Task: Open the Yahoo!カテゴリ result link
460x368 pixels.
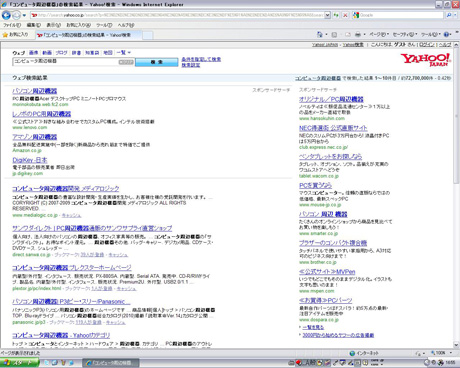Action: coord(61,335)
